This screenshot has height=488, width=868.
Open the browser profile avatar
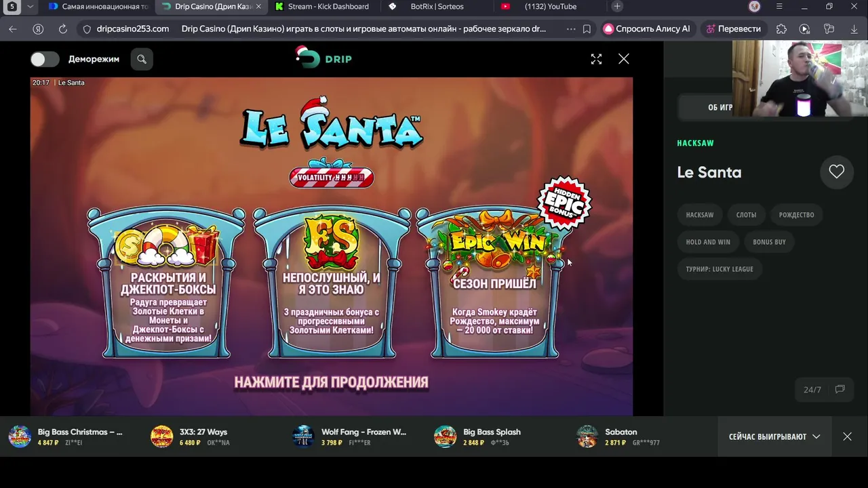(755, 7)
